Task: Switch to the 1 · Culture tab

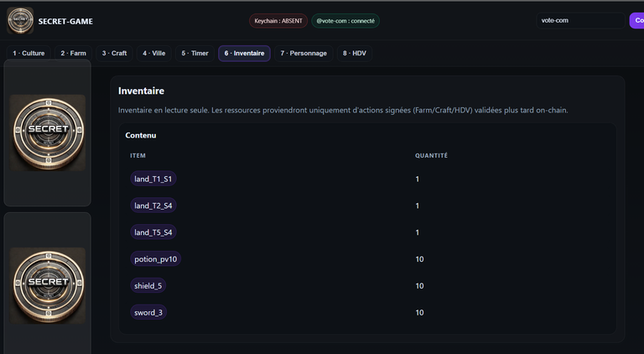Action: pos(29,54)
